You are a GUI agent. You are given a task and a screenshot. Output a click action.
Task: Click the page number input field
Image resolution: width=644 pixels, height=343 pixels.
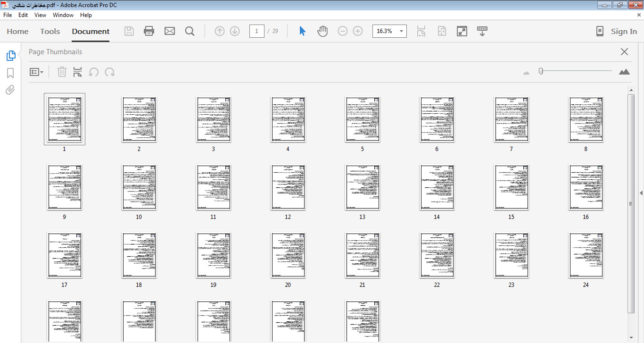click(x=256, y=31)
